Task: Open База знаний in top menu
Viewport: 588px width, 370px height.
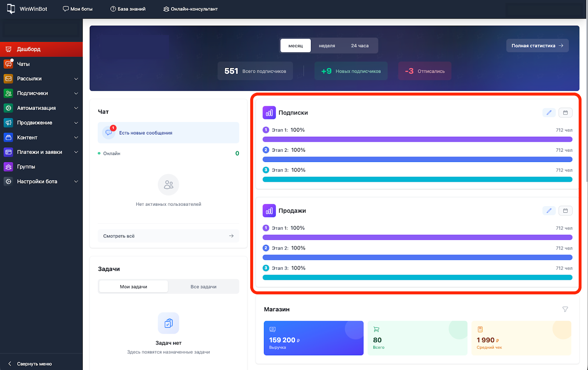Action: point(128,9)
